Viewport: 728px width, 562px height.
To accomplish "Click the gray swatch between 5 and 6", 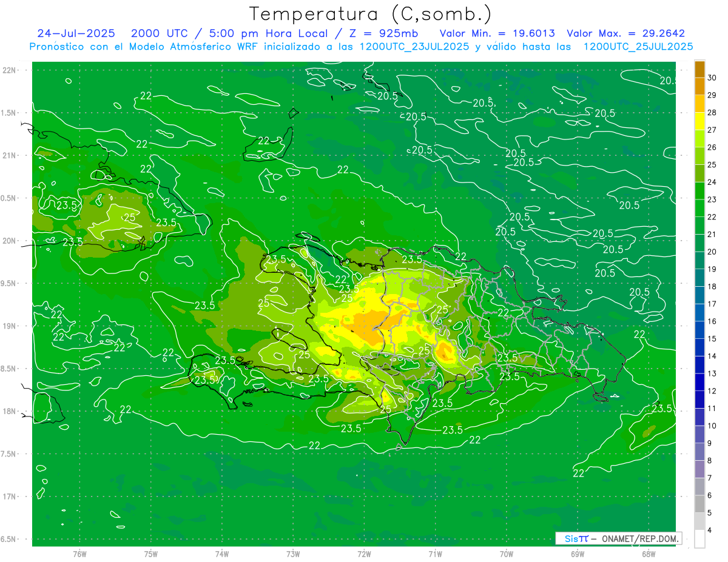I will click(x=699, y=504).
